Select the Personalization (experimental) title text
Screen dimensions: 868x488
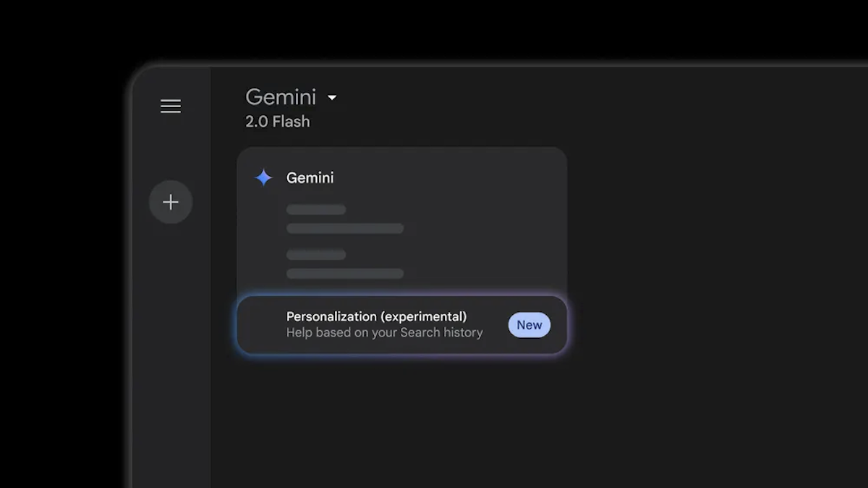pos(376,316)
